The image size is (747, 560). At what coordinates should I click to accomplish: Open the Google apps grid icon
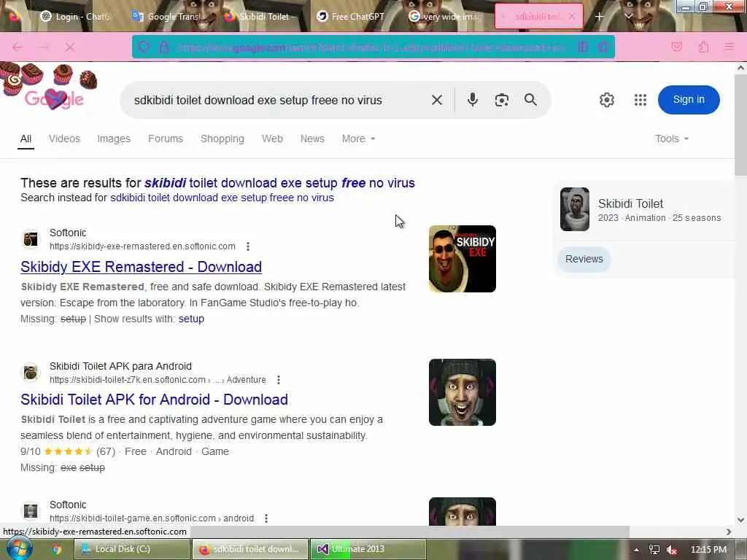click(x=640, y=99)
